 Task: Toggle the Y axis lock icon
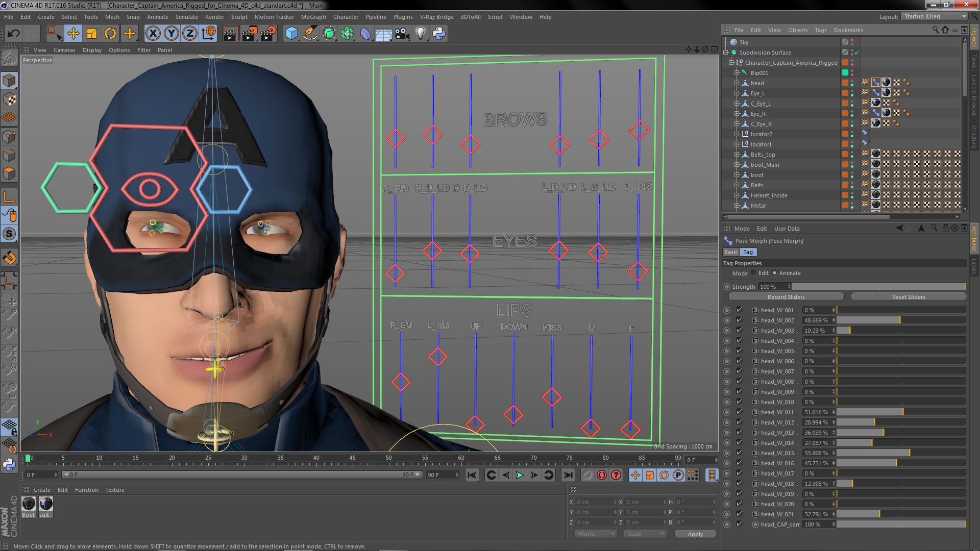[171, 34]
